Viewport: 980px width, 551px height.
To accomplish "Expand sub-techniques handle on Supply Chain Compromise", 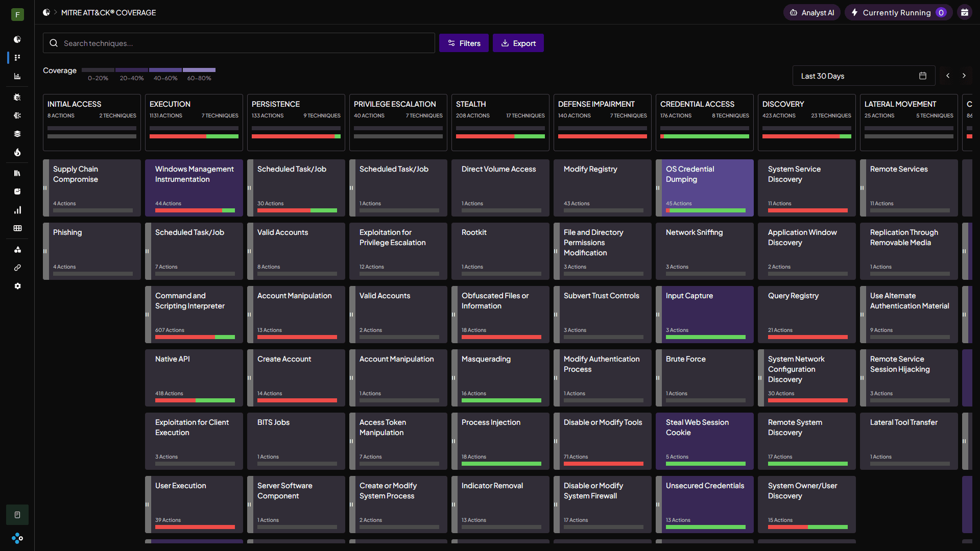I will (45, 188).
